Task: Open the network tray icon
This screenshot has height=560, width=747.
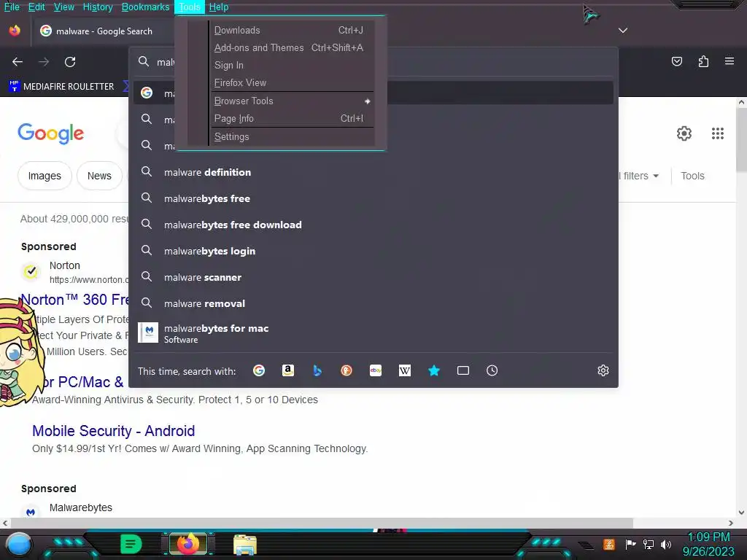Action: click(x=649, y=544)
